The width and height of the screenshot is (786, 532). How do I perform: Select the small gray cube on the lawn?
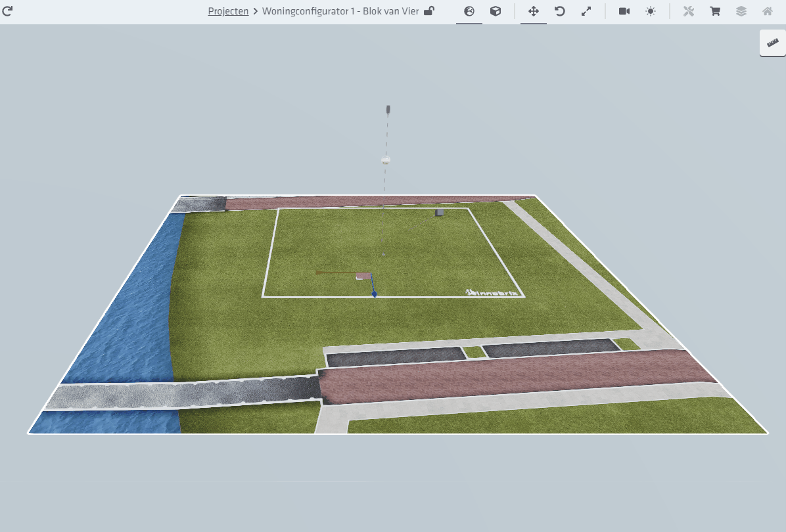pyautogui.click(x=439, y=212)
